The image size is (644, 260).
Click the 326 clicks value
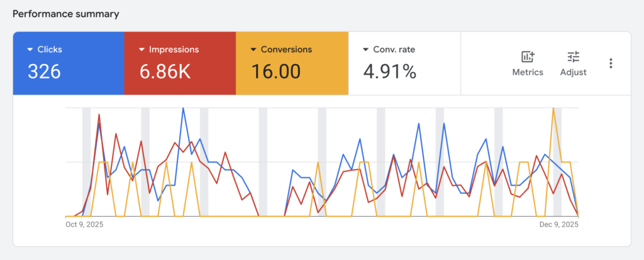tap(44, 72)
